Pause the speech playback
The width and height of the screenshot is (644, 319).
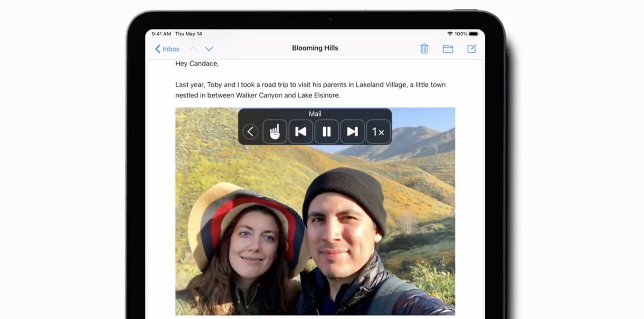pyautogui.click(x=327, y=132)
